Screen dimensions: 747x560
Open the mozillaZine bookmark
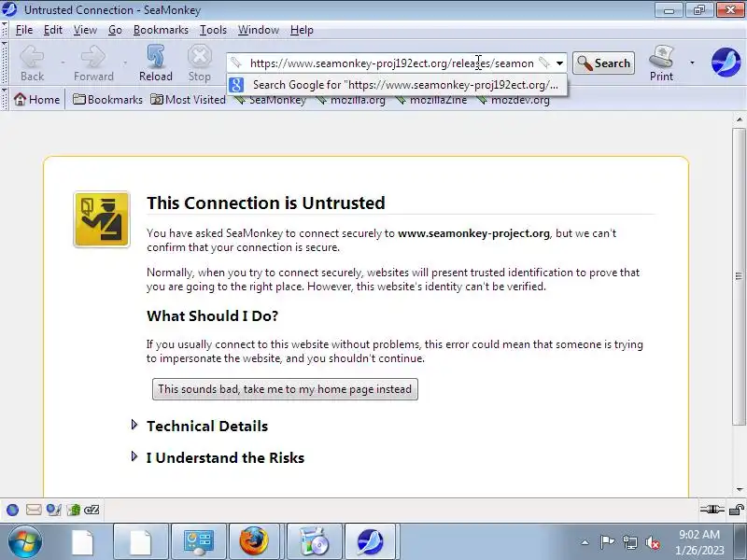tap(431, 100)
